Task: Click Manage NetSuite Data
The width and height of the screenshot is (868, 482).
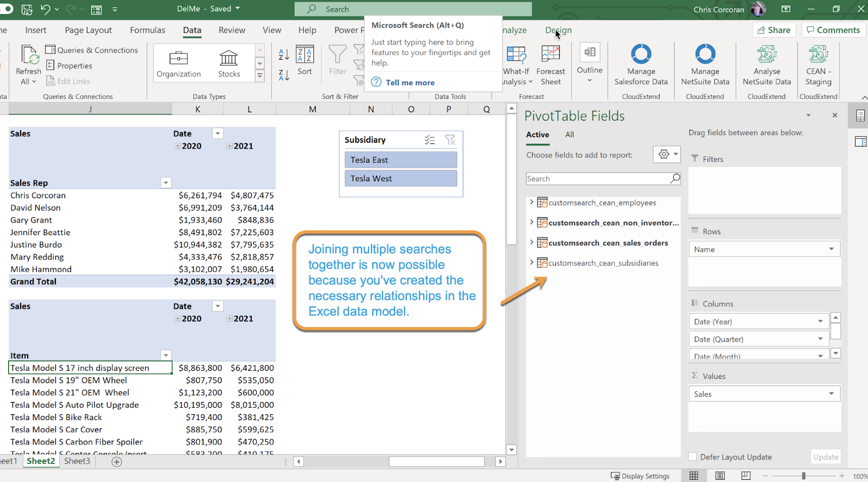Action: click(x=705, y=66)
